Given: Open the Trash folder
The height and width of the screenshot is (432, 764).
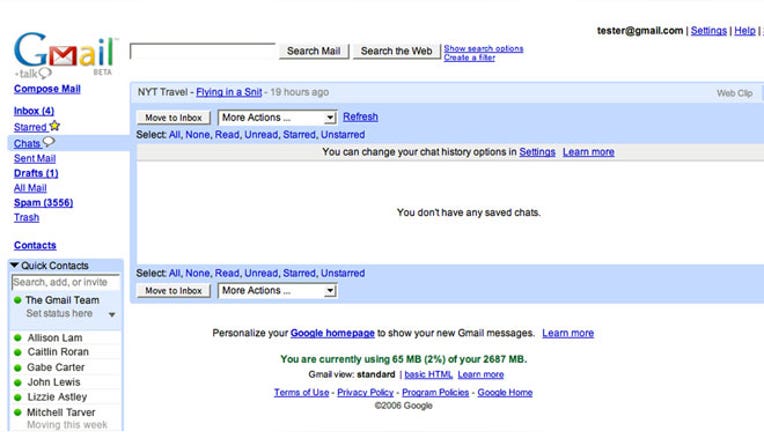Looking at the screenshot, I should point(26,217).
